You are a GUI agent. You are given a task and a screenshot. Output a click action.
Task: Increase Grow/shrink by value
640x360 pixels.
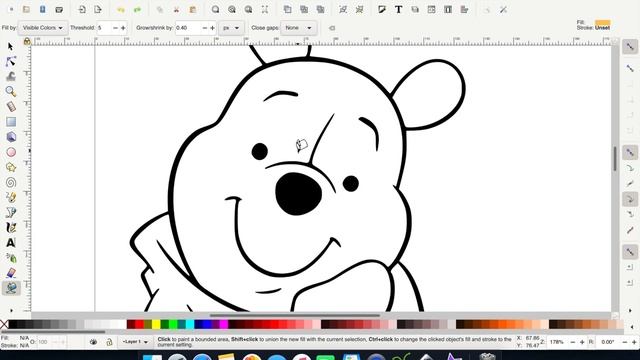[x=212, y=28]
